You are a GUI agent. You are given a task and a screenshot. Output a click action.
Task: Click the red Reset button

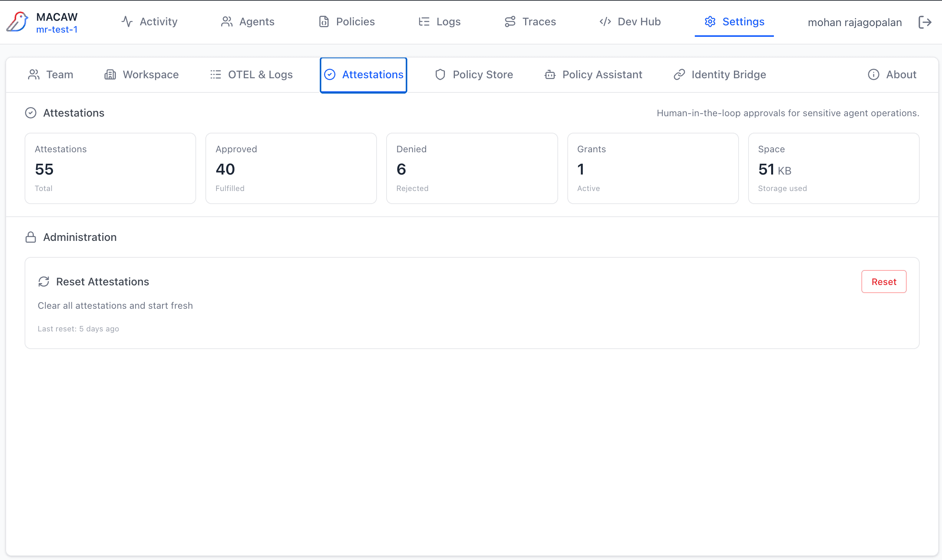tap(883, 282)
